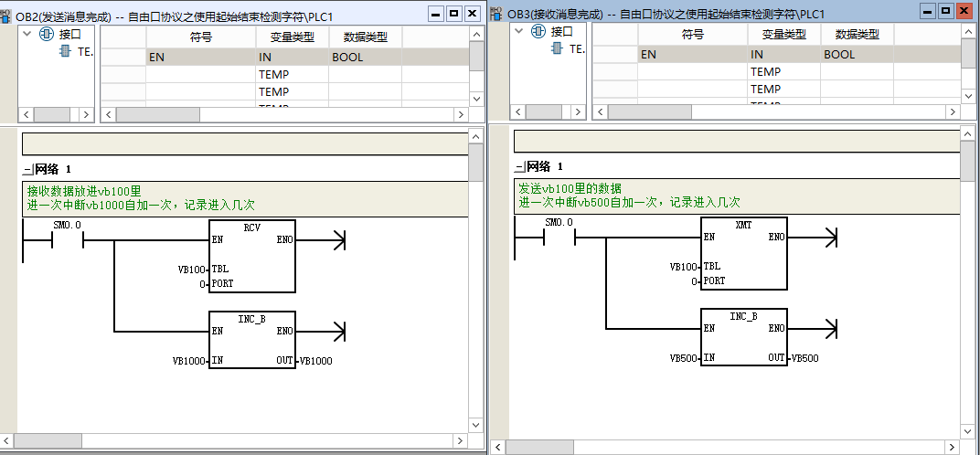Click the VB1000 operand at INC_B IN
This screenshot has width=980, height=455.
(188, 361)
